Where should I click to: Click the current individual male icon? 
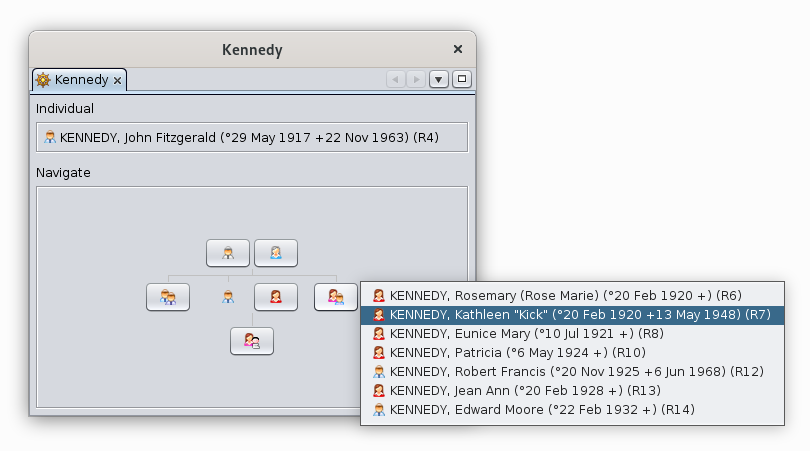coord(228,297)
